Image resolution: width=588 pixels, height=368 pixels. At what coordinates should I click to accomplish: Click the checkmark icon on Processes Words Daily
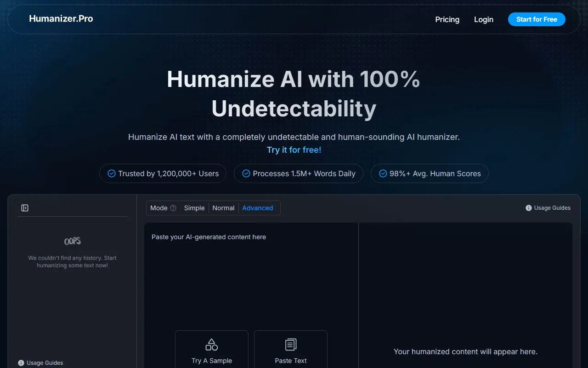pyautogui.click(x=246, y=173)
